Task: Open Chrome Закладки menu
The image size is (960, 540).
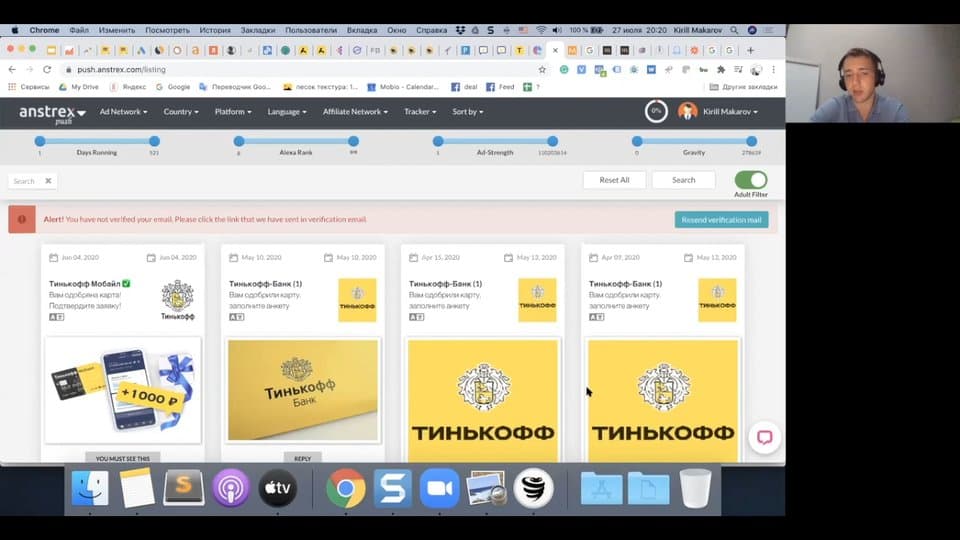Action: point(258,30)
